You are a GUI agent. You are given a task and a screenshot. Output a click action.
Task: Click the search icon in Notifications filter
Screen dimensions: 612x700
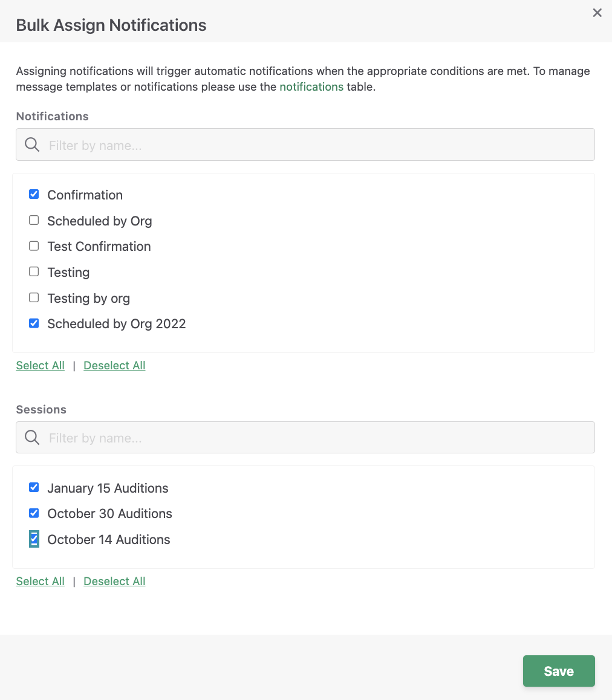31,144
